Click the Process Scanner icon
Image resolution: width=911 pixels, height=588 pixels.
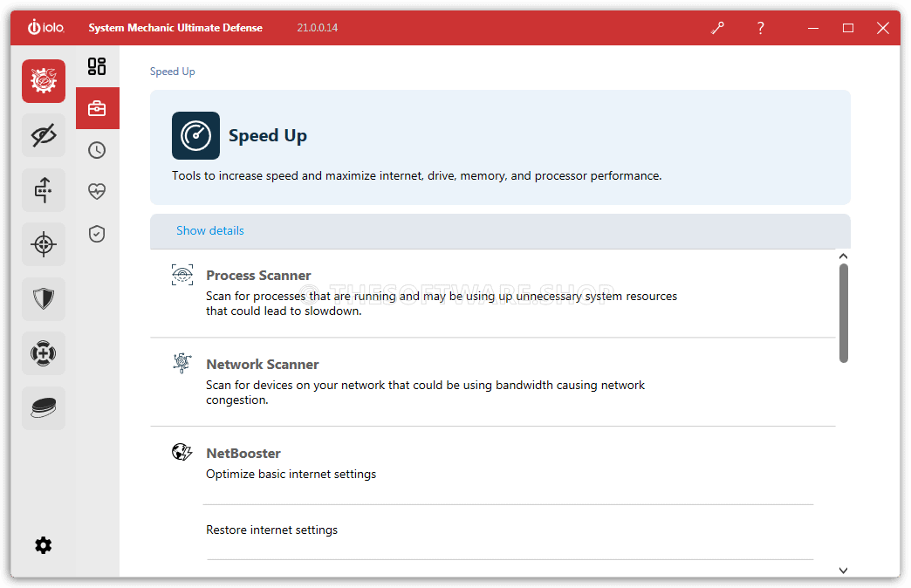coord(182,275)
